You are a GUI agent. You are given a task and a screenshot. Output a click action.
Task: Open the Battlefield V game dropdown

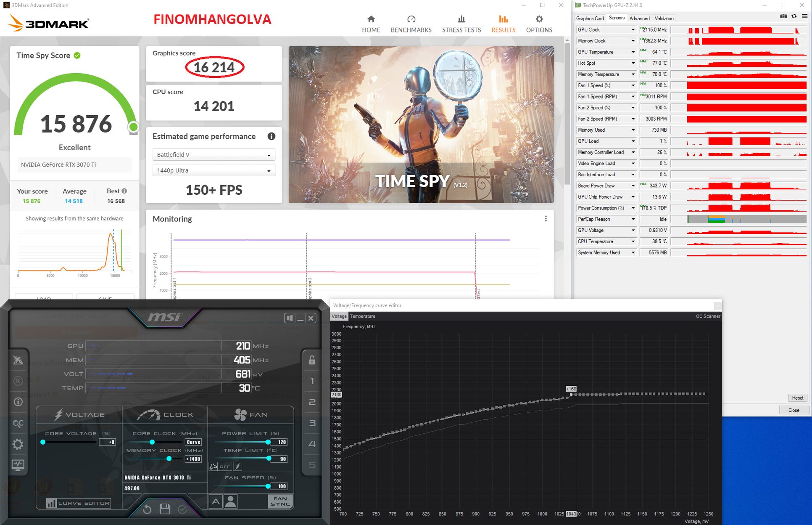click(x=214, y=155)
